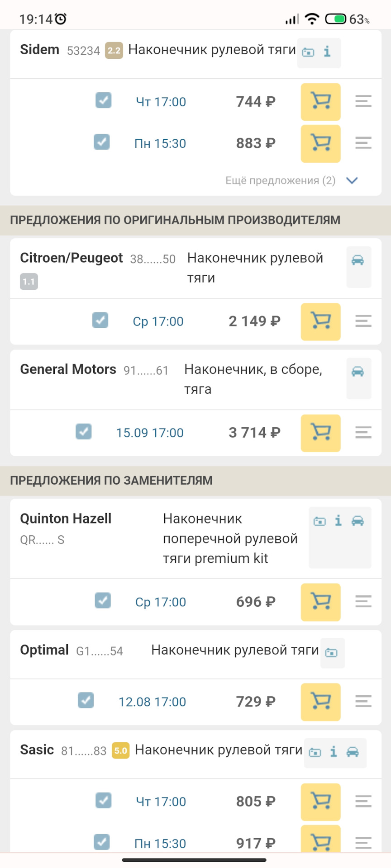Viewport: 391px width, 868px height.
Task: Tap the info icon for Quinton Hazell
Action: [338, 521]
